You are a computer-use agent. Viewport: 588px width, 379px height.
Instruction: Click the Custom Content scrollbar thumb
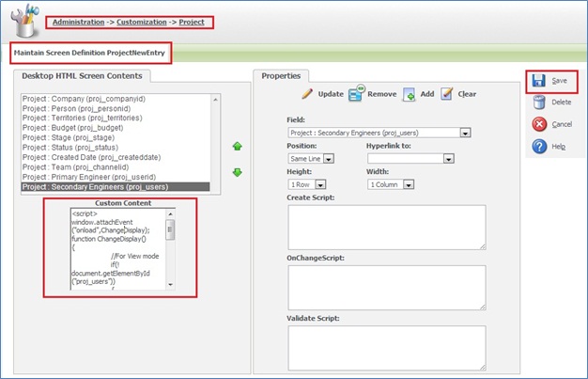170,229
